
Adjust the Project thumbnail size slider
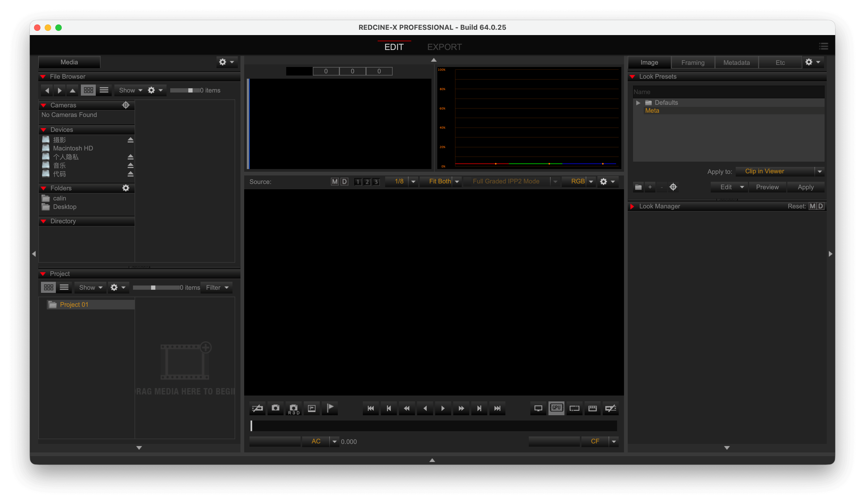pyautogui.click(x=153, y=288)
